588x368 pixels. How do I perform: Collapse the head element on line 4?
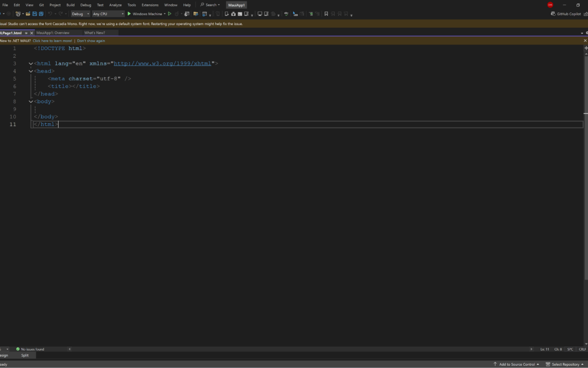click(30, 71)
